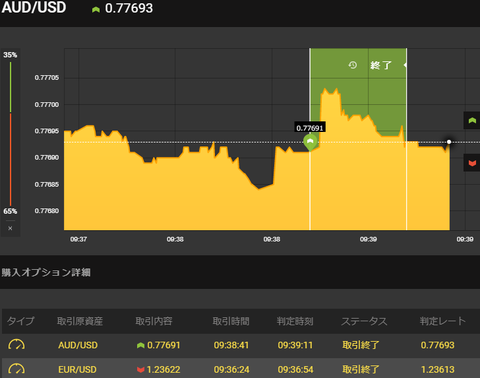This screenshot has width=480, height=378.
Task: Click the green arrow next to 0.77693 header
Action: tap(96, 9)
